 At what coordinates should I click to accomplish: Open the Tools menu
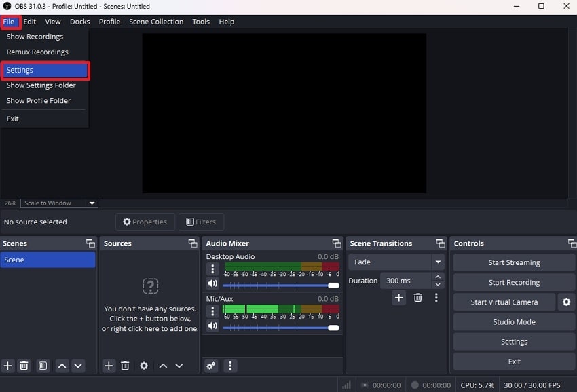(201, 22)
